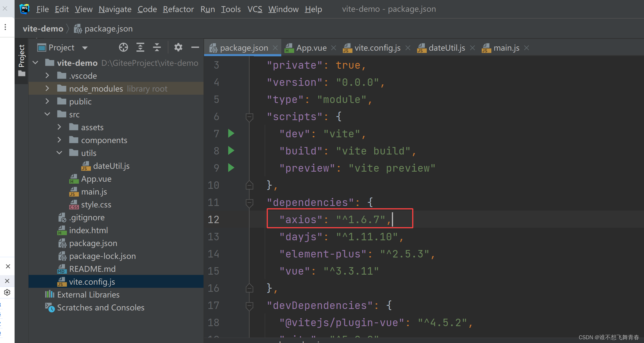Close the vite.config.js editor tab
The height and width of the screenshot is (343, 644).
[408, 48]
